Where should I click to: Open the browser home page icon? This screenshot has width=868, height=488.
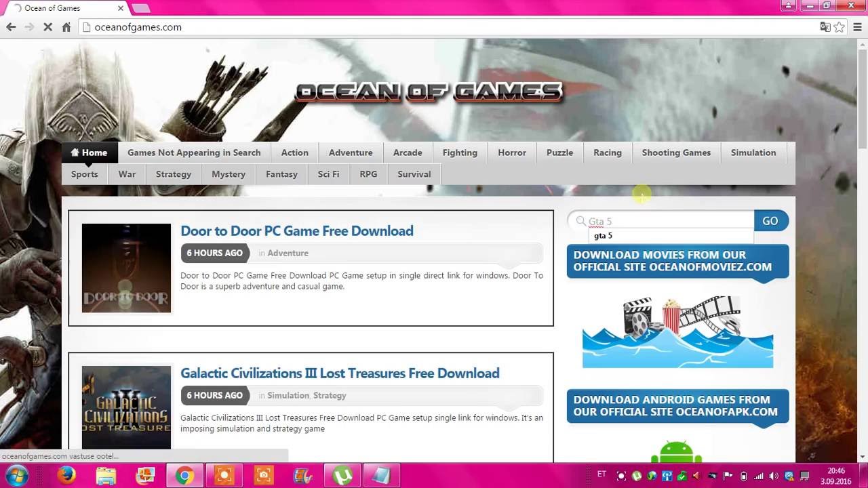[66, 27]
